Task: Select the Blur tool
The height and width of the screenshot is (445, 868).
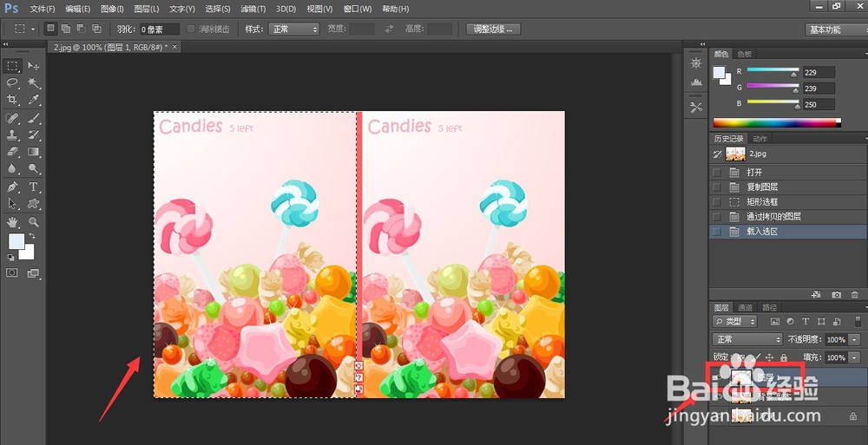Action: click(12, 168)
